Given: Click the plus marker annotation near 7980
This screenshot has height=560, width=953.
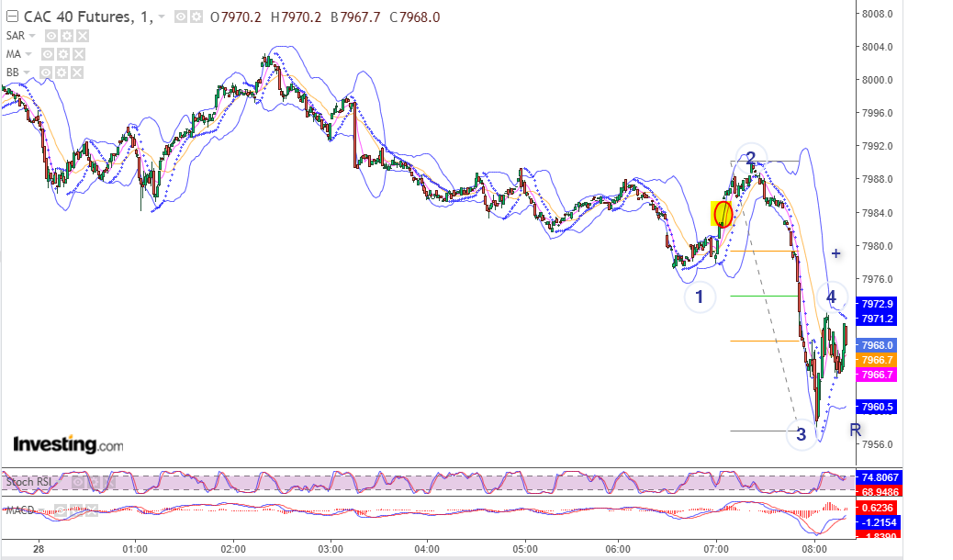Looking at the screenshot, I should coord(836,253).
